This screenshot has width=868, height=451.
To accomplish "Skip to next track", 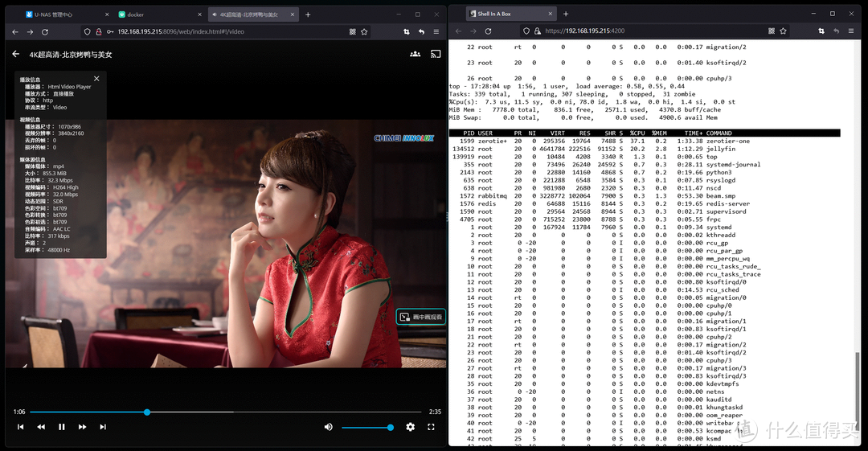I will click(103, 427).
